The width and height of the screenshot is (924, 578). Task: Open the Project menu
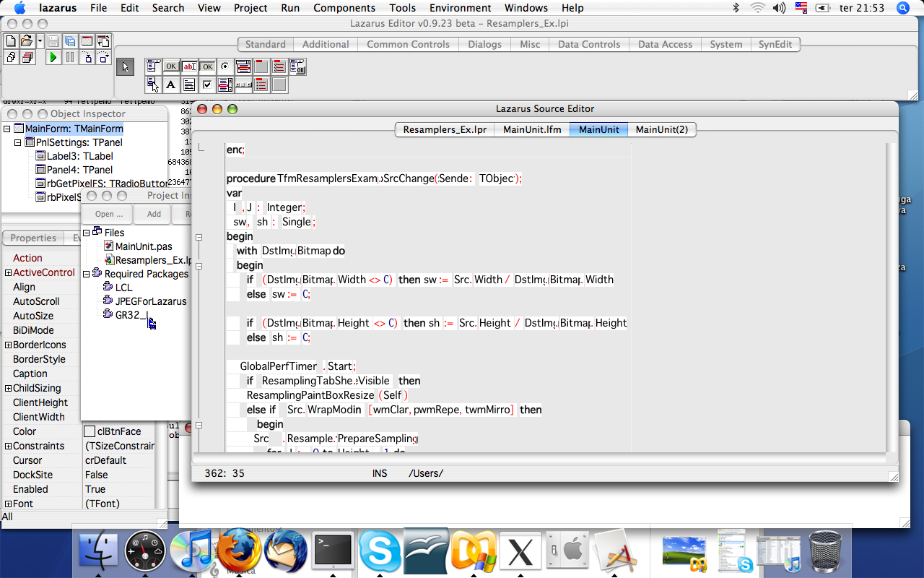250,8
